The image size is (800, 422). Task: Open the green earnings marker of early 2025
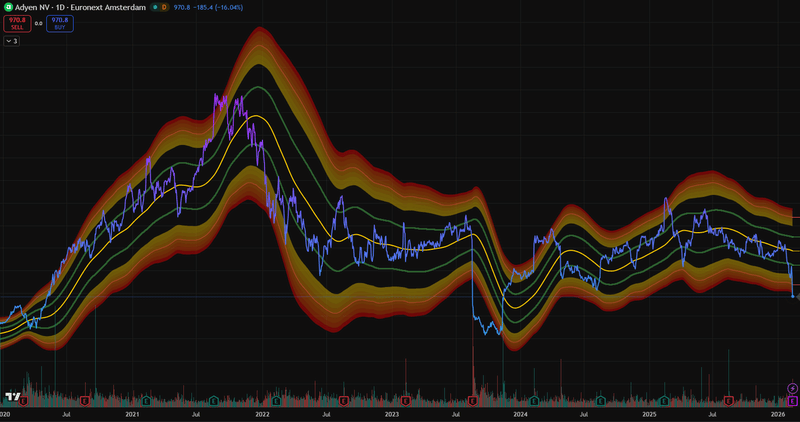pyautogui.click(x=664, y=401)
